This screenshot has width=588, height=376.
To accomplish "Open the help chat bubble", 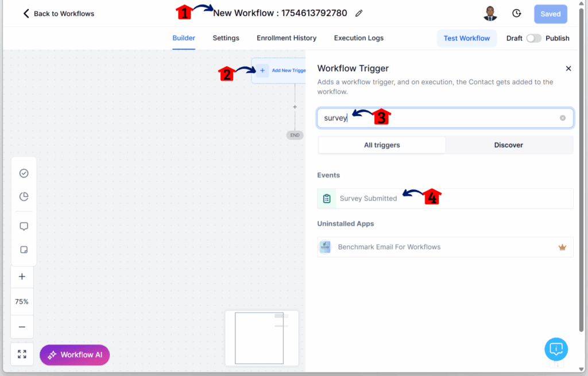I will (556, 349).
